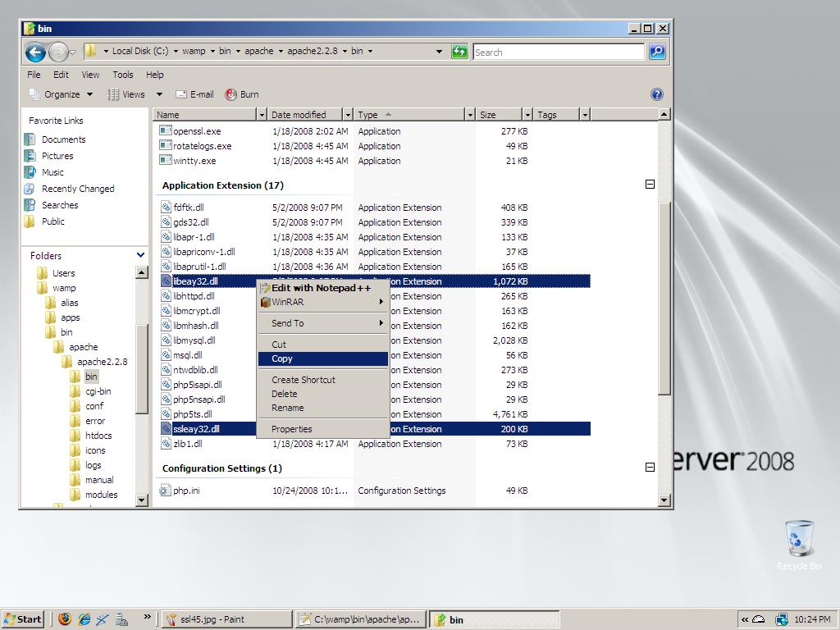
Task: Click the Refresh button beside address bar
Action: (x=459, y=52)
